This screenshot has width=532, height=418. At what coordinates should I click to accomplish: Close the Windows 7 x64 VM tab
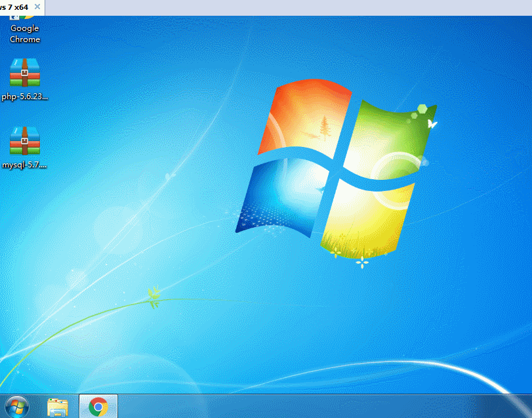[37, 7]
